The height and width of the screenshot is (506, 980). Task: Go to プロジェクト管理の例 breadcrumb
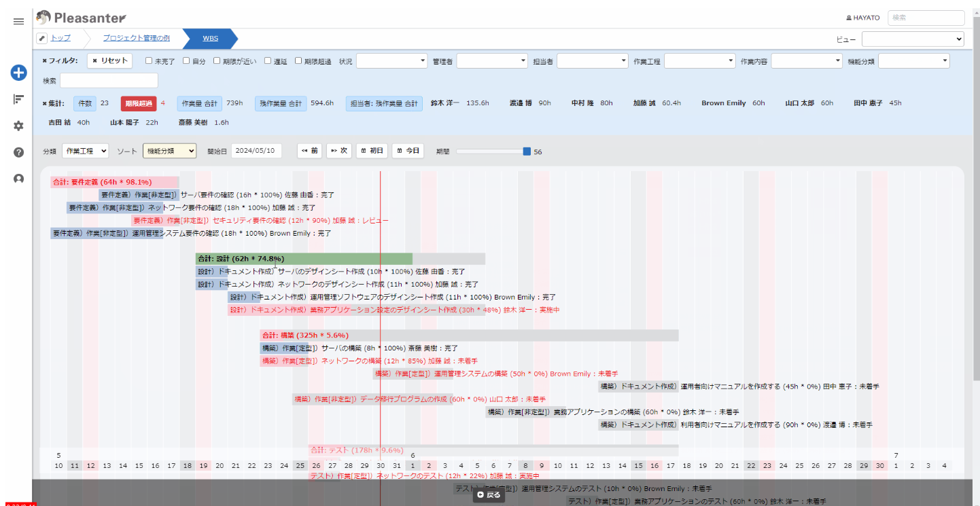(x=136, y=39)
